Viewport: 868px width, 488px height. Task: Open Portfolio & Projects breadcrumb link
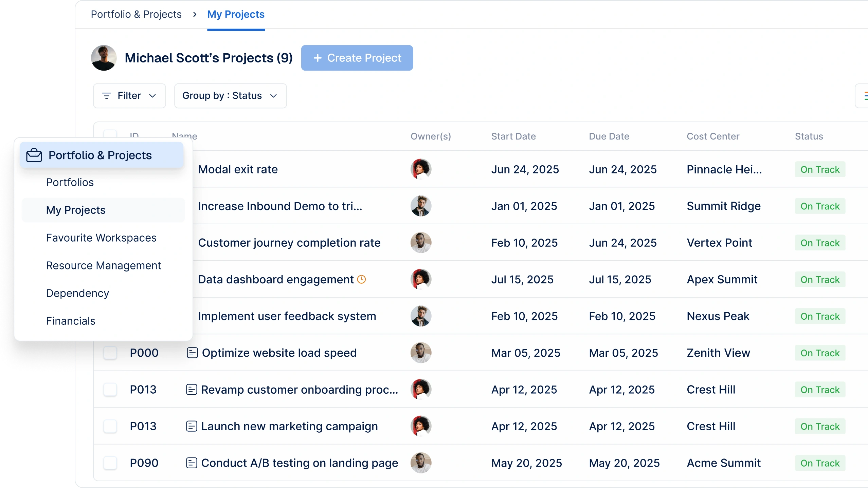point(136,15)
